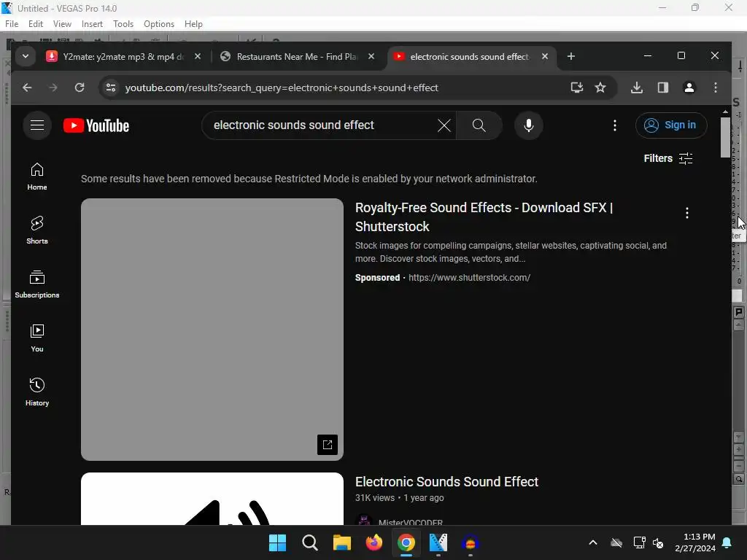
Task: Click the magnifier search button on YouTube
Action: tap(479, 125)
